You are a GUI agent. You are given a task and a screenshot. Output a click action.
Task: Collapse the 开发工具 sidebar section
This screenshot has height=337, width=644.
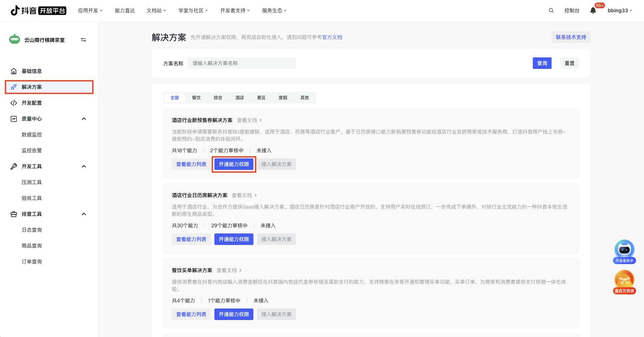tap(84, 166)
